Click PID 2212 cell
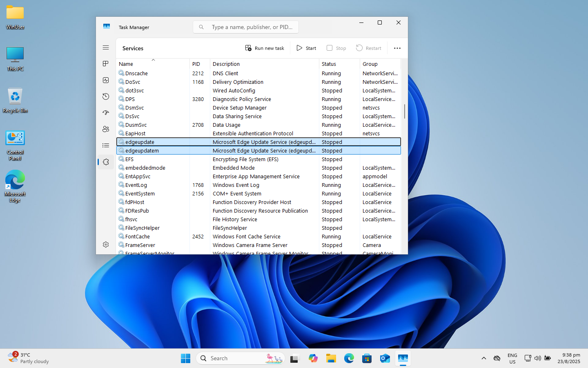 point(198,73)
